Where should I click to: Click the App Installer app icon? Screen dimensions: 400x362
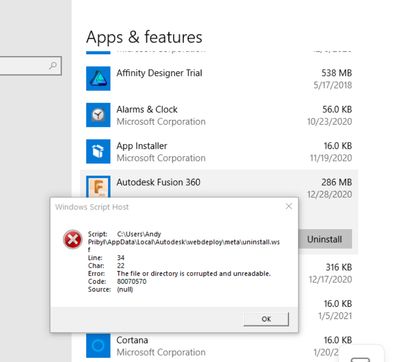tap(98, 151)
